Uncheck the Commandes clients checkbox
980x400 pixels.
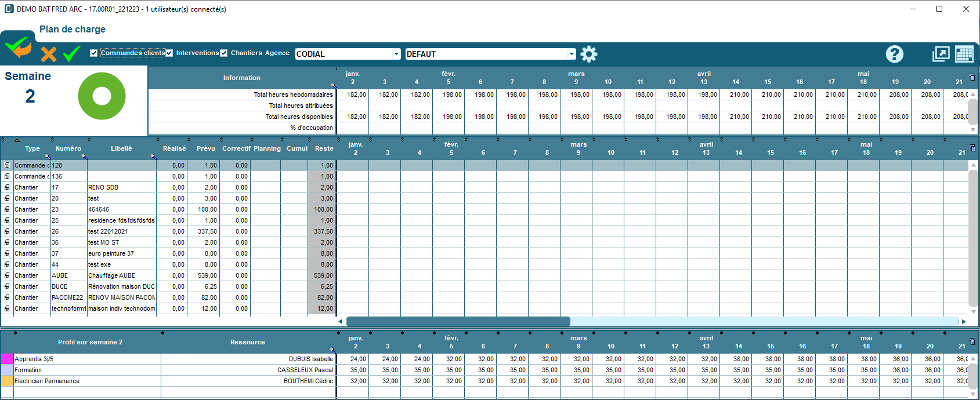click(94, 53)
